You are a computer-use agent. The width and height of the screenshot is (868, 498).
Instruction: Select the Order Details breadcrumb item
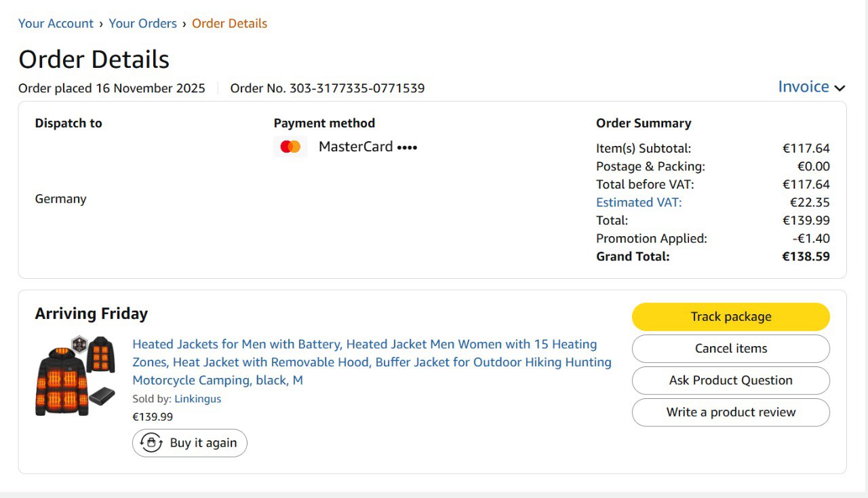coord(229,23)
